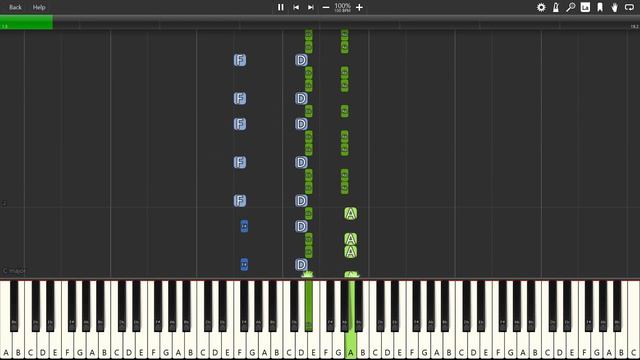Screen dimensions: 640x360
Task: Toggle the metronome
Action: (x=556, y=7)
